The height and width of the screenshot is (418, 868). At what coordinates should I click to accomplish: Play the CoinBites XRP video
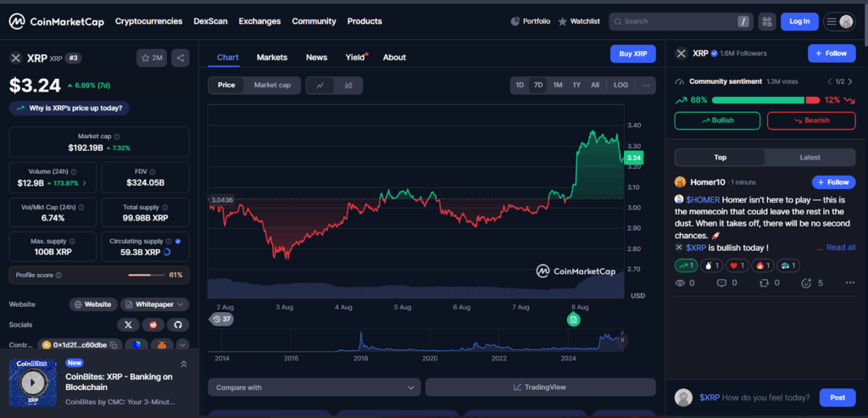point(33,382)
